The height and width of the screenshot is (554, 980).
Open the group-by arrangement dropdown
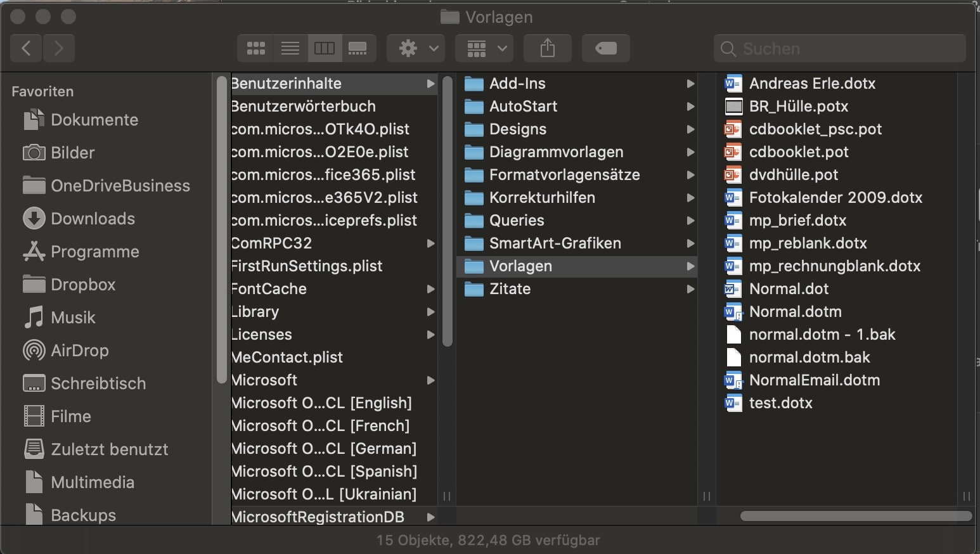point(486,48)
